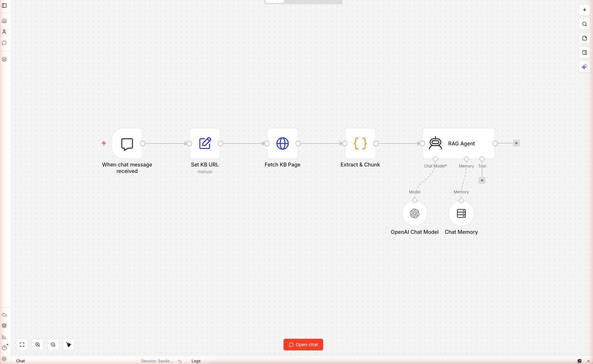Zoom in on the canvas
Image resolution: width=593 pixels, height=364 pixels.
[x=38, y=345]
